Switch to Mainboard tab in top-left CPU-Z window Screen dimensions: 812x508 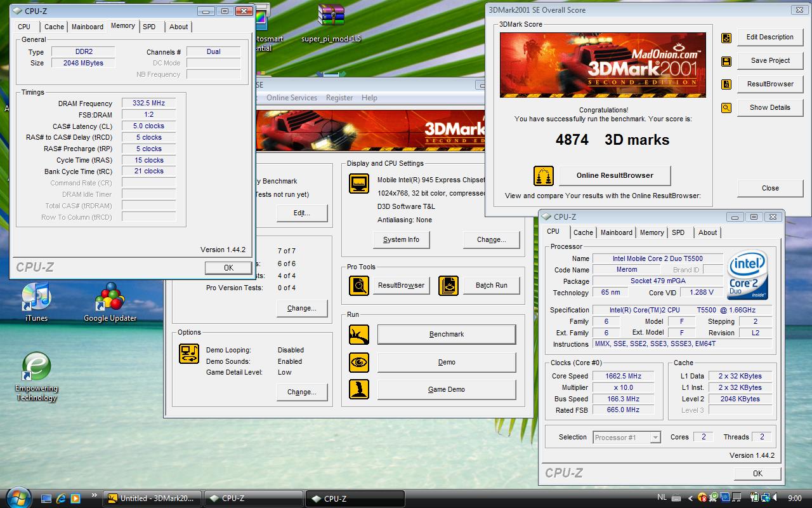88,27
